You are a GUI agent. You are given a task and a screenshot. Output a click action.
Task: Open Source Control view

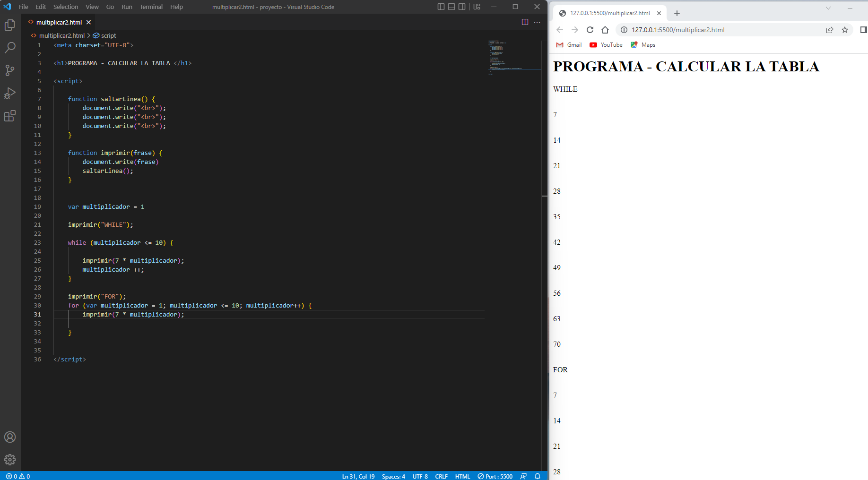tap(10, 70)
